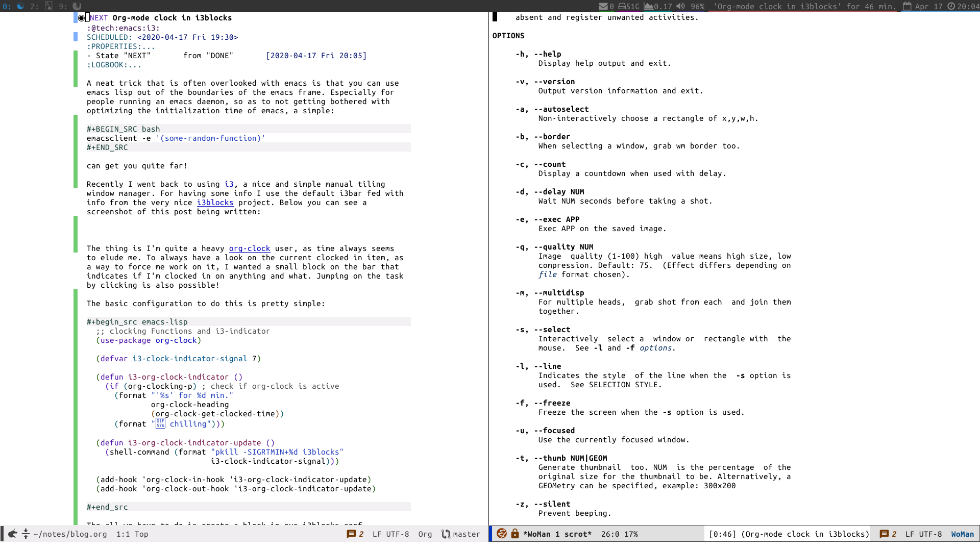Click the block cursor at top of WoMan buffer

(x=495, y=17)
